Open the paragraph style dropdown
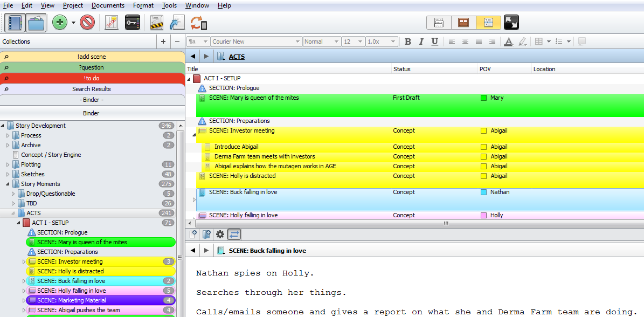Image resolution: width=644 pixels, height=317 pixels. [x=198, y=42]
